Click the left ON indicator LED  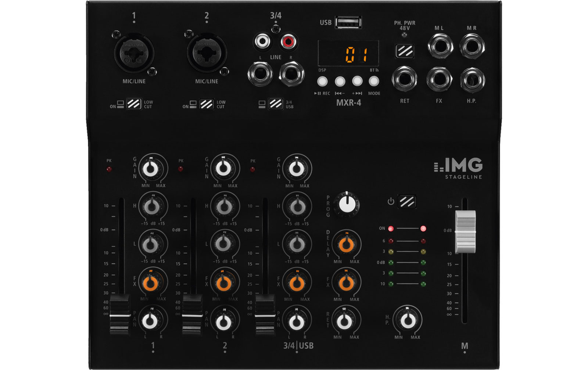tap(391, 229)
